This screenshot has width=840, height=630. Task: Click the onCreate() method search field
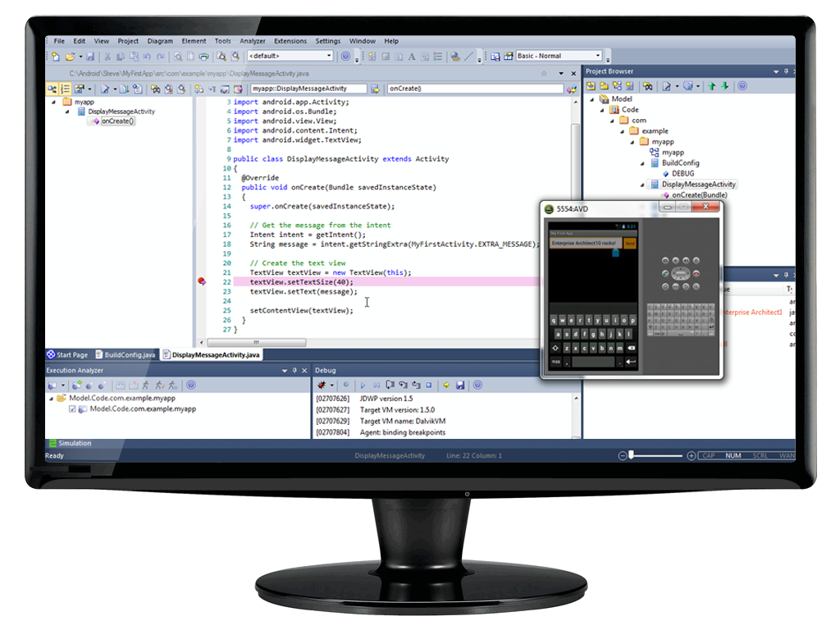(463, 89)
